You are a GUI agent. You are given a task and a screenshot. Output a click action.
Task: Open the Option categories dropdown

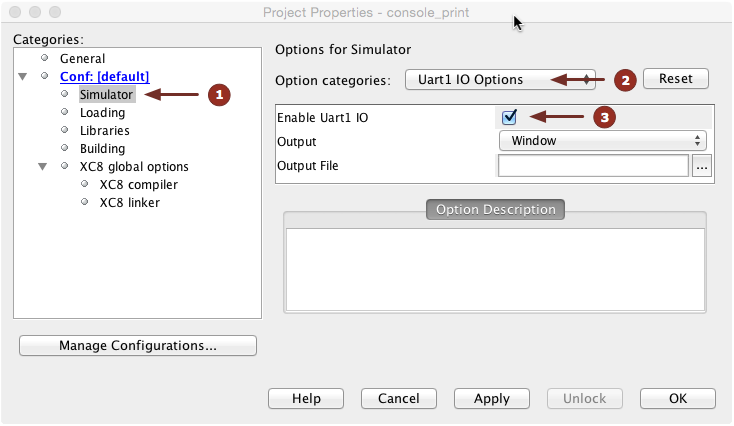pyautogui.click(x=501, y=79)
